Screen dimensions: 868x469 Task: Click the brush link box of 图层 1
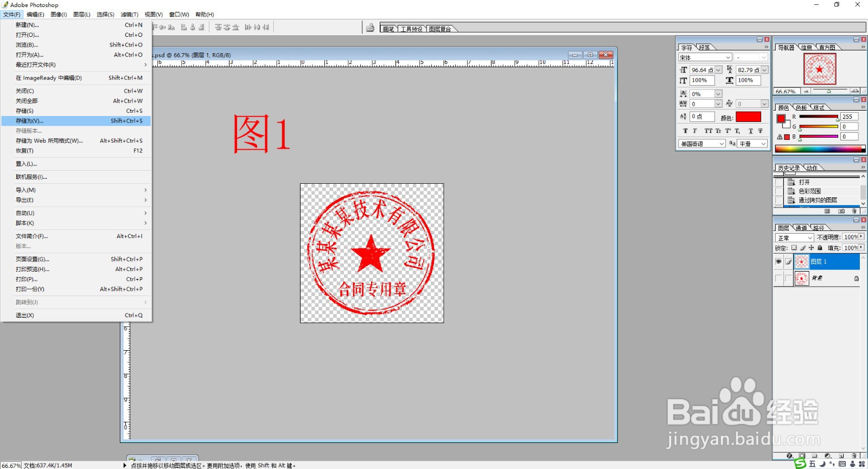(788, 262)
